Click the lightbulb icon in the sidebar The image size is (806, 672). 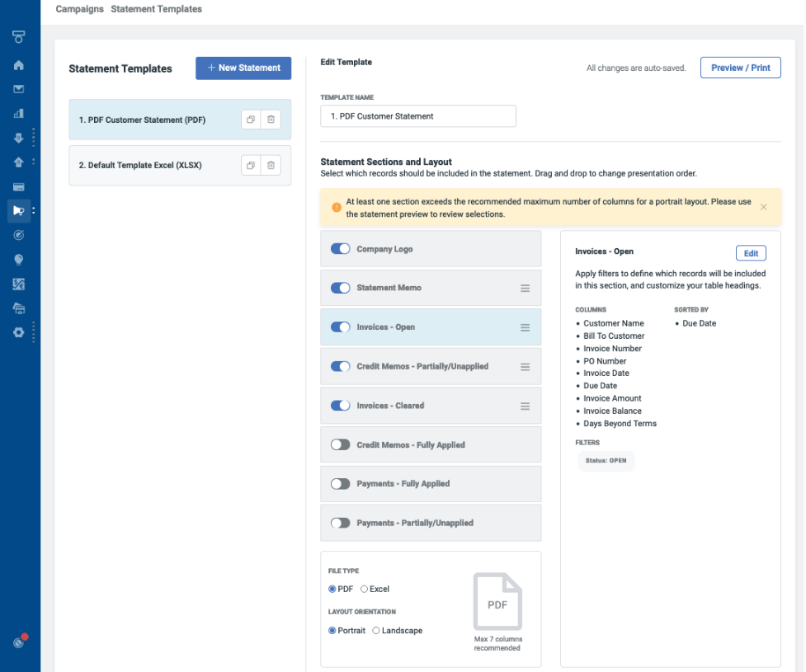(x=18, y=259)
